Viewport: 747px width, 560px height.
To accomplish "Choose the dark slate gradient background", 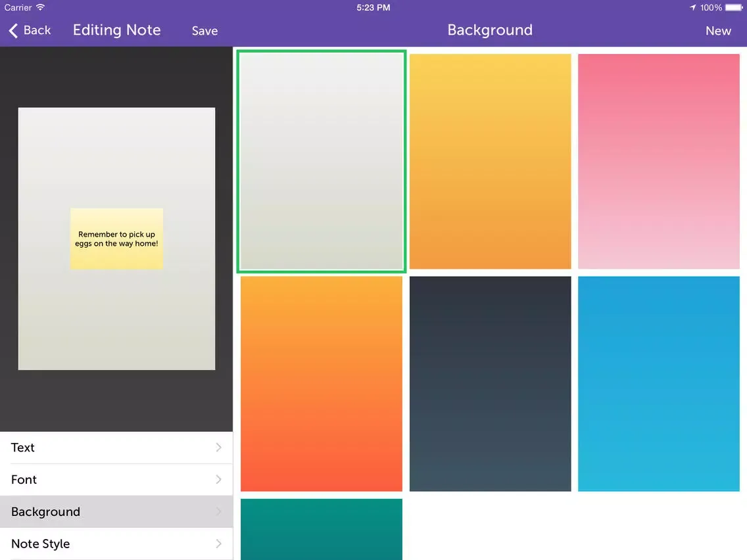I will pos(491,384).
